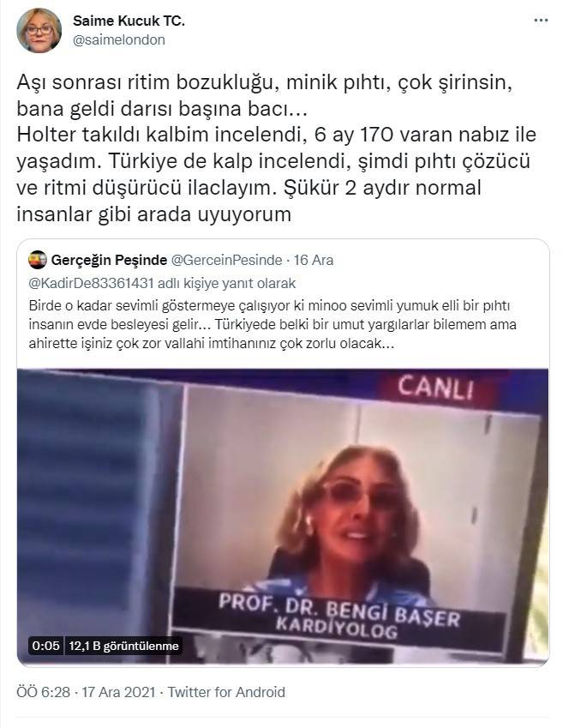Viewport: 563px width, 728px height.
Task: Select the main tweet text starting with Aşı sonrası
Action: [x=276, y=148]
